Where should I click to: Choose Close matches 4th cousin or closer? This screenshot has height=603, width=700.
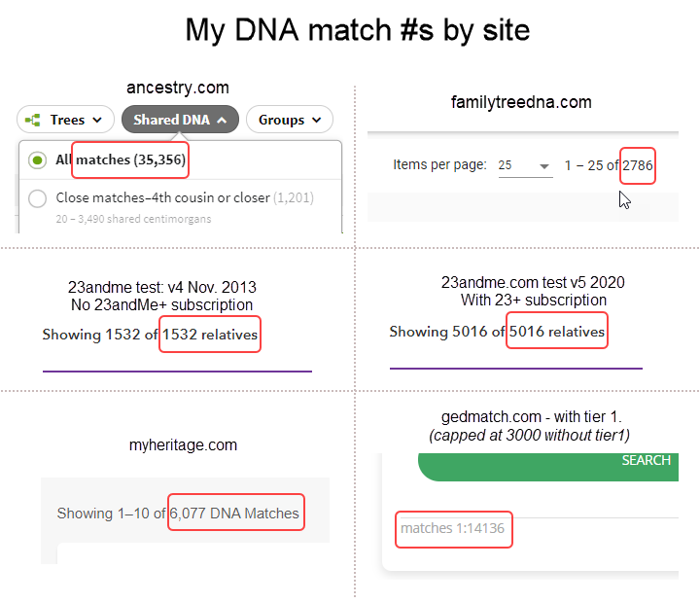(162, 197)
